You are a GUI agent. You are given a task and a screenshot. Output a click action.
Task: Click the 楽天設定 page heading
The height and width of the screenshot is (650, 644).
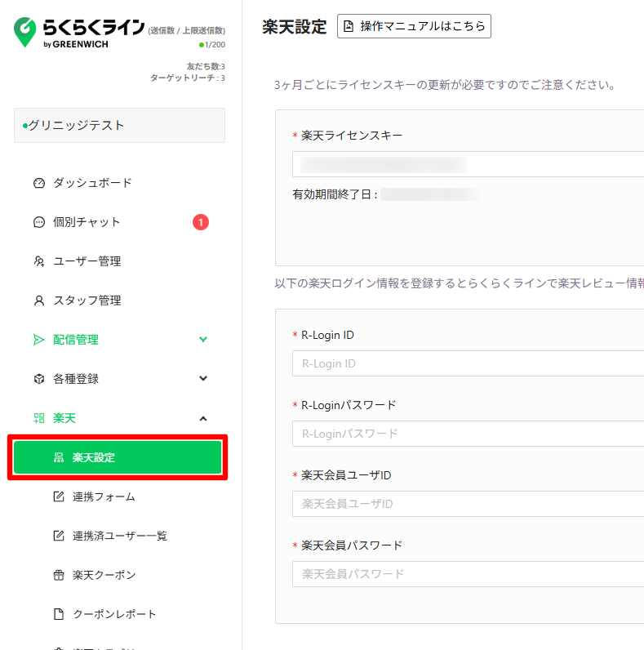(294, 27)
